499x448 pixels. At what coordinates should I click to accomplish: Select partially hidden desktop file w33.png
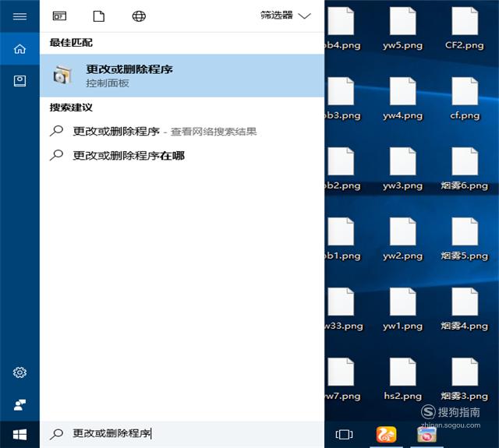(x=344, y=310)
